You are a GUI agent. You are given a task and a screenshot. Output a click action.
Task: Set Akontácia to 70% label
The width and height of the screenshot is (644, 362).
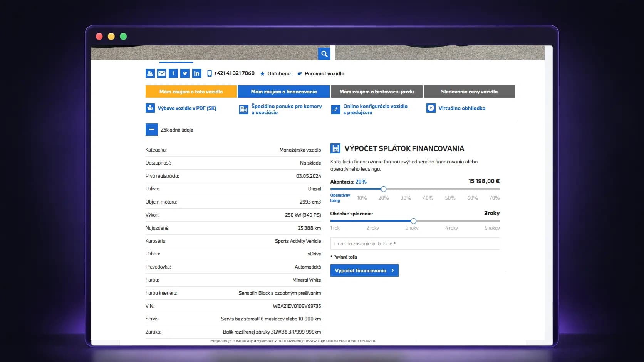[495, 198]
